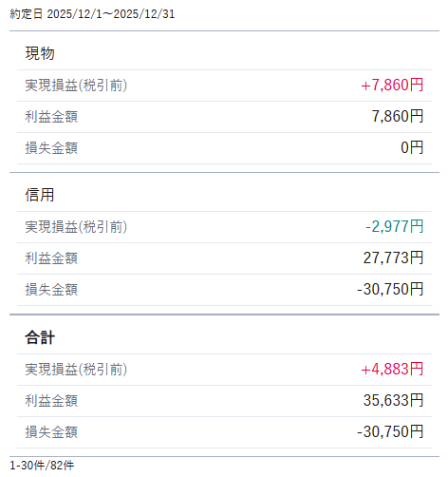Select the 合計 section heading
The width and height of the screenshot is (448, 477).
pos(40,337)
